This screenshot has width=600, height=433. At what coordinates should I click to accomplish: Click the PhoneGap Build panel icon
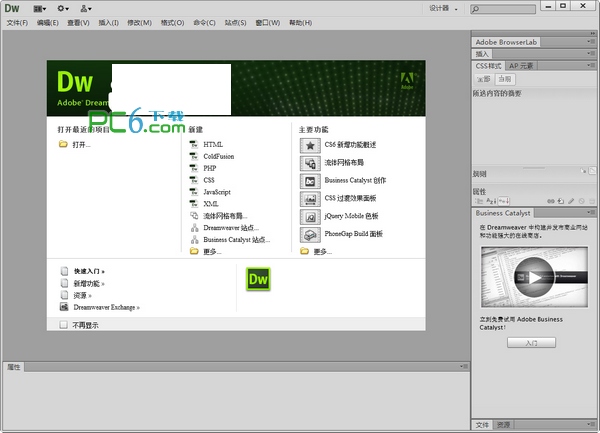pos(310,234)
